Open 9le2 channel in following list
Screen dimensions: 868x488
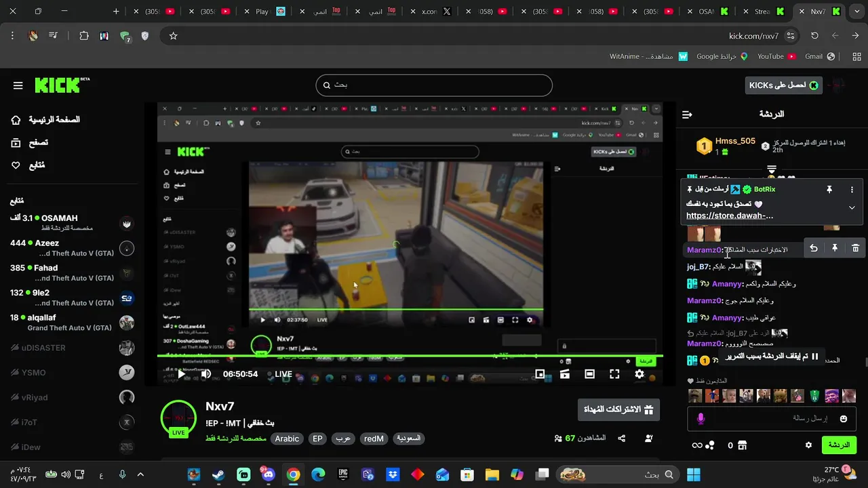click(x=71, y=298)
